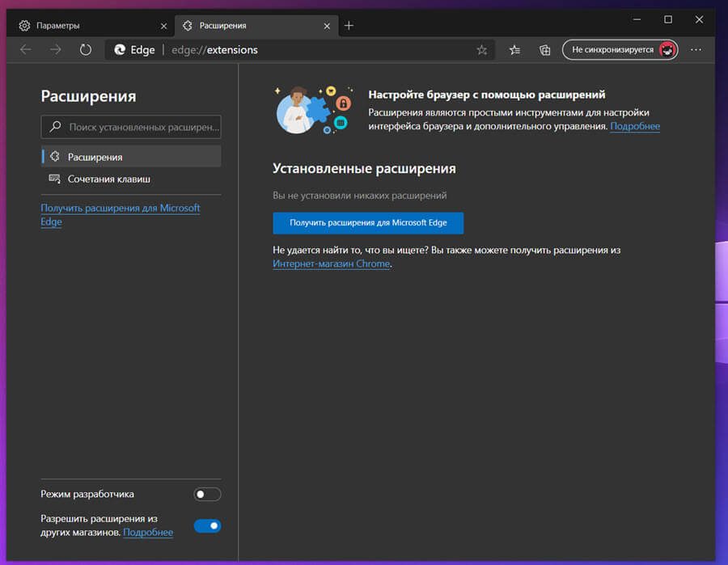Click the Установленные расширения heading
Image resolution: width=728 pixels, height=565 pixels.
[364, 168]
